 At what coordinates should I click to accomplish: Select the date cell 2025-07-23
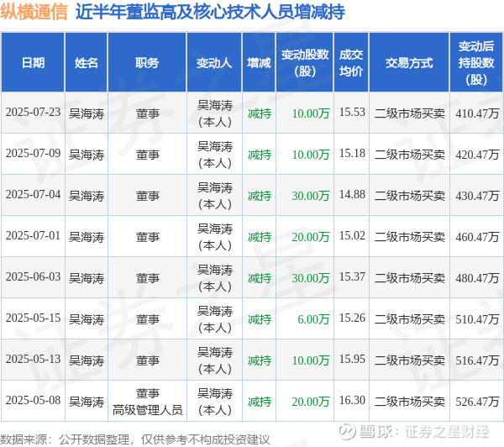[33, 113]
